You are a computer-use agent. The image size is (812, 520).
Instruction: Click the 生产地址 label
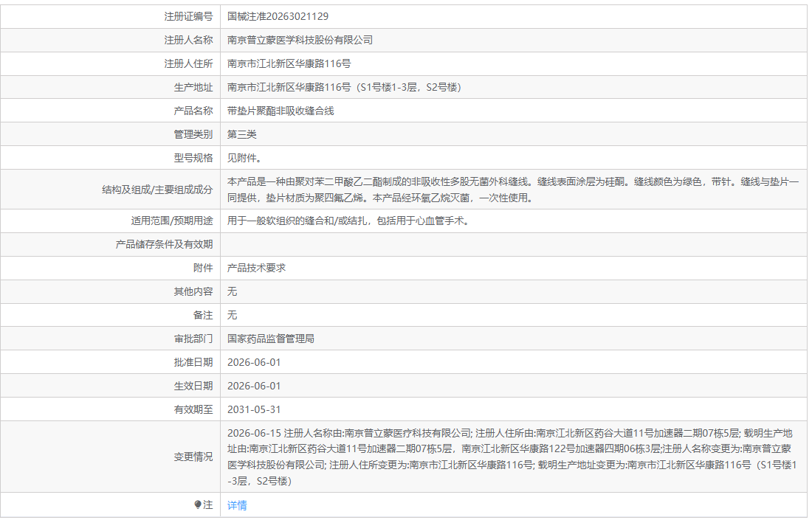[193, 88]
